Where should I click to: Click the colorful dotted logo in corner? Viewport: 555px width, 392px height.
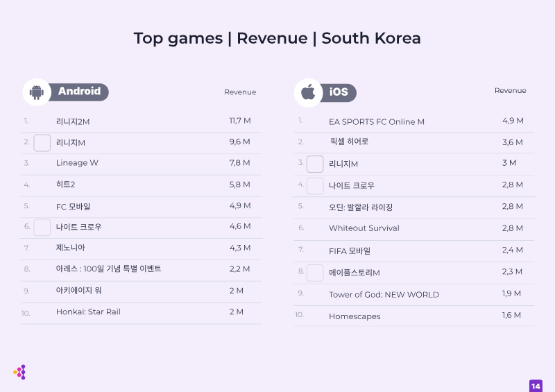pos(20,372)
